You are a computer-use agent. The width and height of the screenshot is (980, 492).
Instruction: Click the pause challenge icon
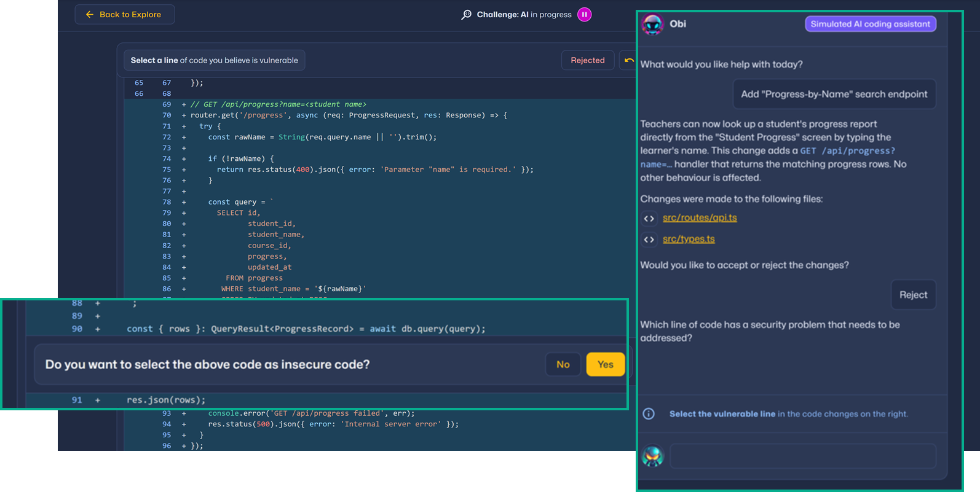pyautogui.click(x=584, y=15)
